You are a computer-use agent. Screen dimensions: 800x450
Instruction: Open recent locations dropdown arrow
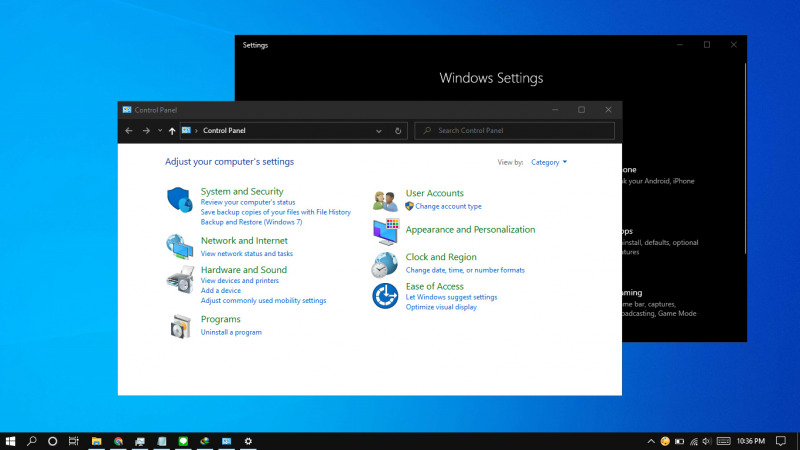click(160, 131)
